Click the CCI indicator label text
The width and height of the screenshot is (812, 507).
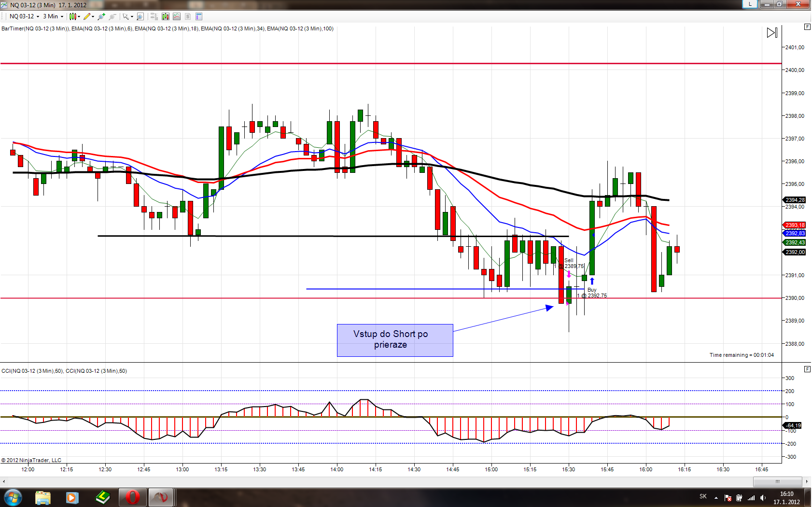point(64,371)
